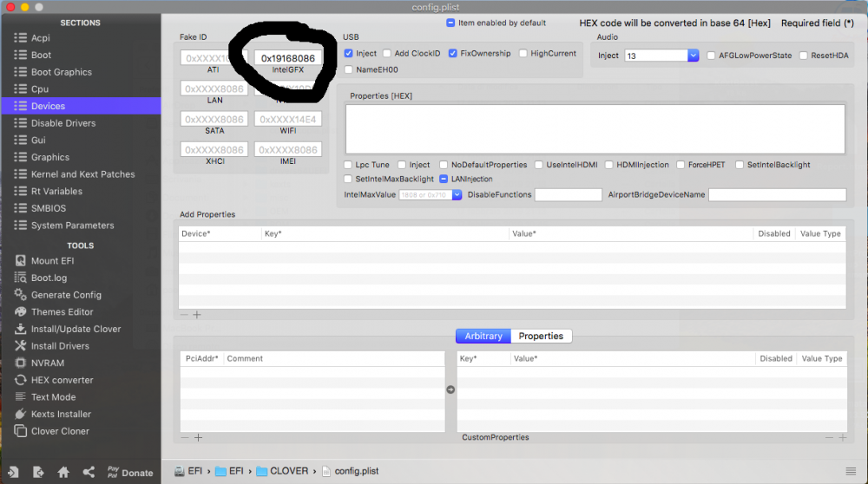Open the Install Drivers tool

coord(60,346)
